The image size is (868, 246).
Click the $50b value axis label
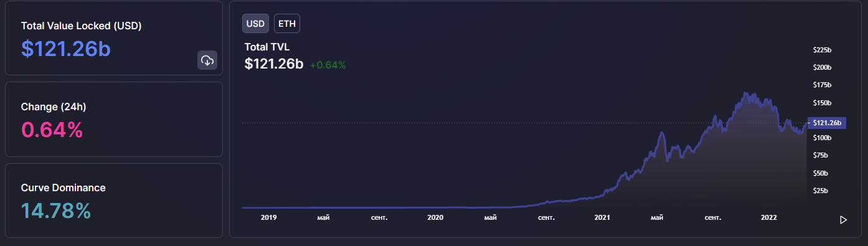coord(821,173)
